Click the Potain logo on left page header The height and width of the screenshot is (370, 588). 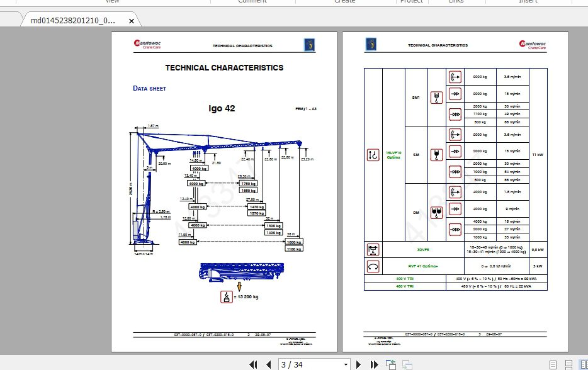(x=310, y=45)
